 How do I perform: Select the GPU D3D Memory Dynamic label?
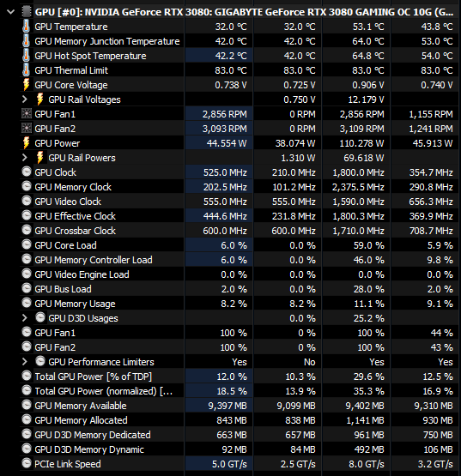pyautogui.click(x=89, y=449)
